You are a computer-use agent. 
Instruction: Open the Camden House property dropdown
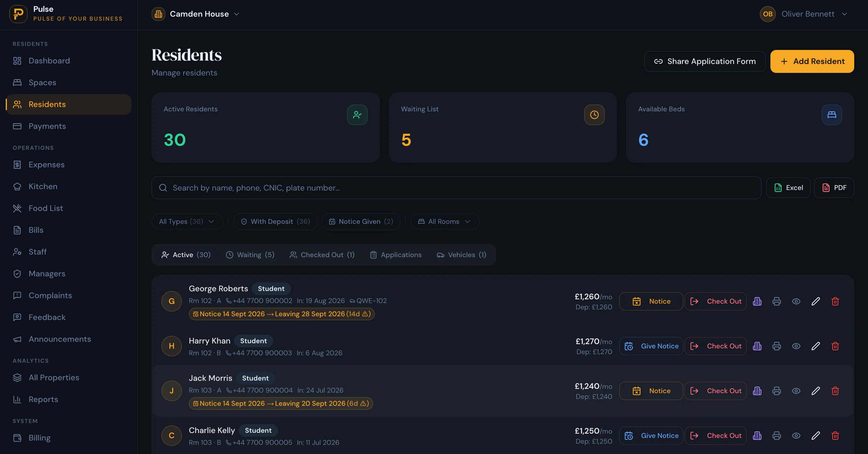195,14
